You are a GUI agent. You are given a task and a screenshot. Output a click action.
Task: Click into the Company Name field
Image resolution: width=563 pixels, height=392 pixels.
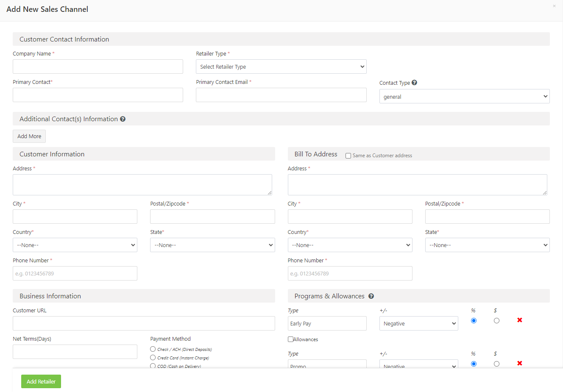[x=98, y=67]
